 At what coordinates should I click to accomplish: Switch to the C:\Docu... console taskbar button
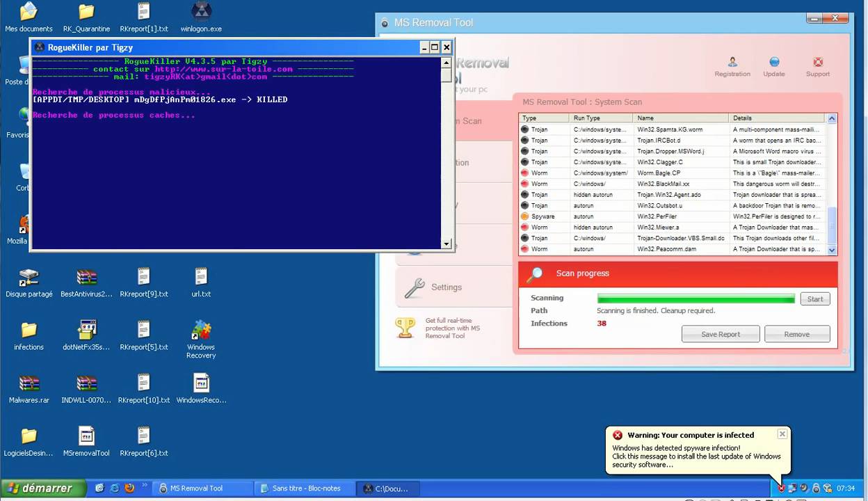pos(389,488)
